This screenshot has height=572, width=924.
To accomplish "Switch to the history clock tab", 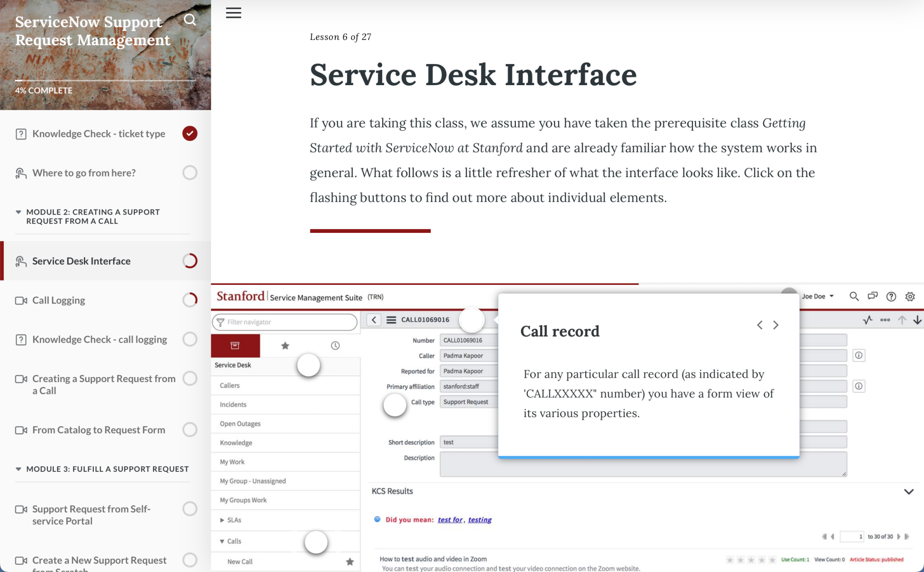I will [335, 345].
